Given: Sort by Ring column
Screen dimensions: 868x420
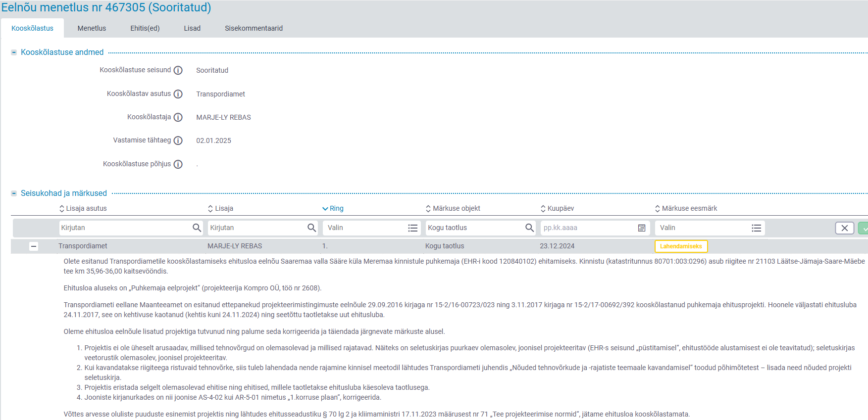Looking at the screenshot, I should coord(333,208).
